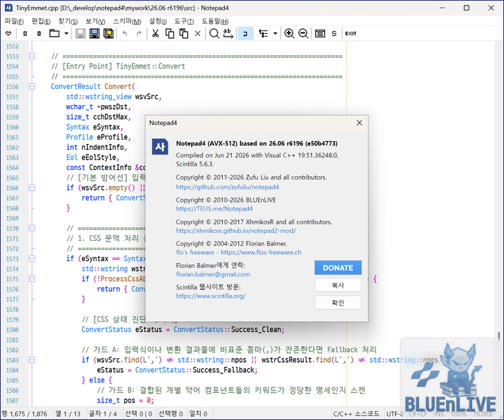
Task: Click the 확인 button in About dialog
Action: tap(338, 303)
